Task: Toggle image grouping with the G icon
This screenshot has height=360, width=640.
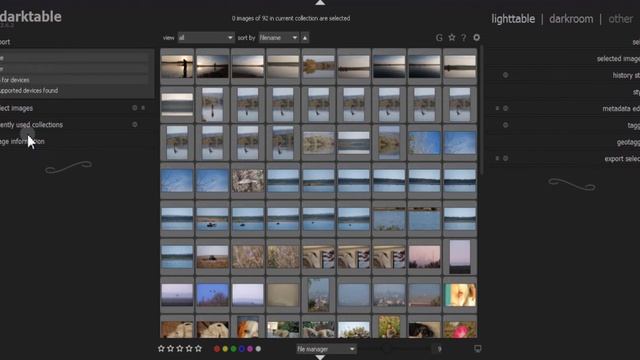Action: 439,38
